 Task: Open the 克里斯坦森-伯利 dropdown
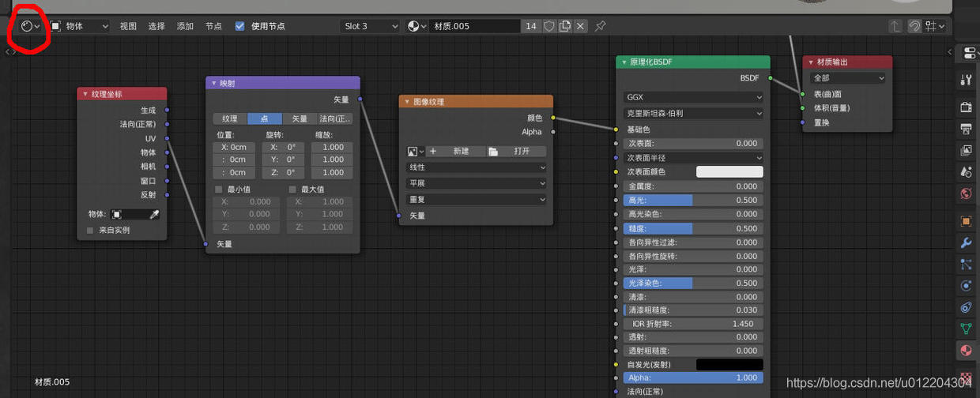point(693,113)
